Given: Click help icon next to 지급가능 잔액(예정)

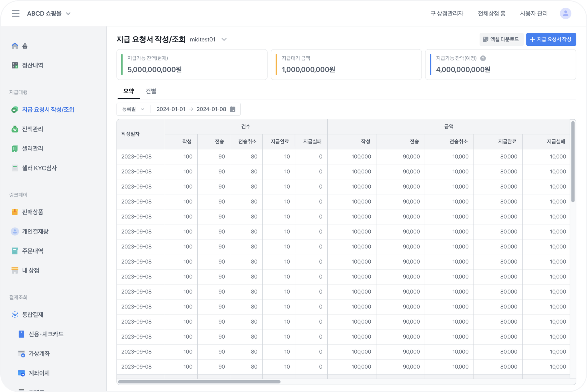Looking at the screenshot, I should click(483, 58).
